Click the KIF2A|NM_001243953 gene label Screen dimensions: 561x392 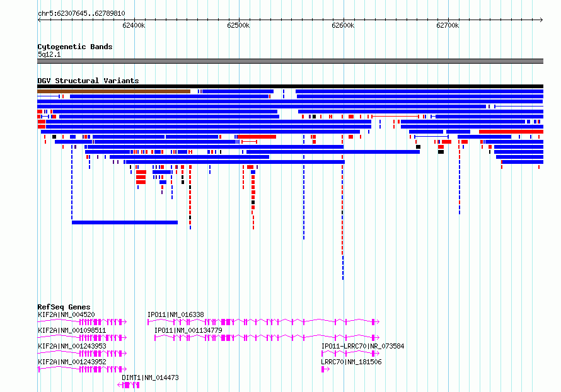72,346
